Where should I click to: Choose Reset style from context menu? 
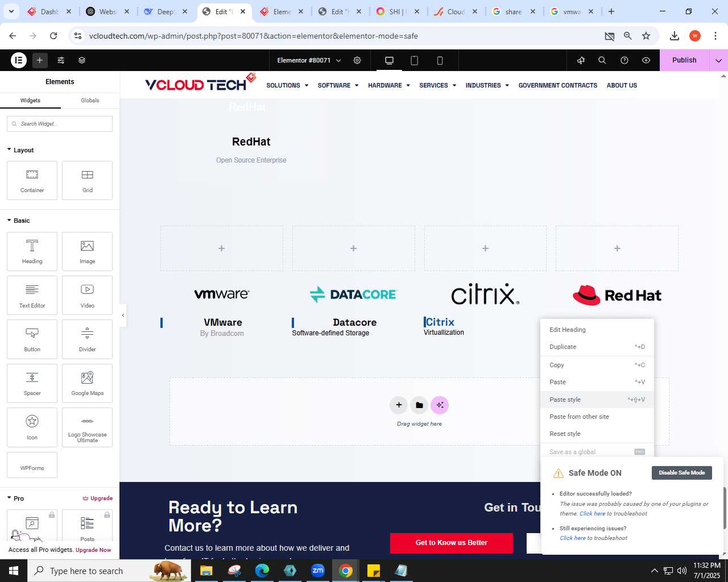point(597,434)
